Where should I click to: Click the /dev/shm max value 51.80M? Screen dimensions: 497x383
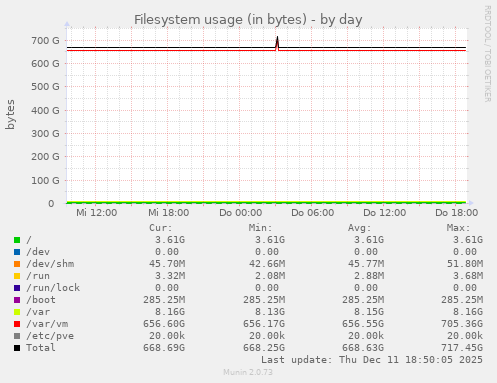(465, 264)
